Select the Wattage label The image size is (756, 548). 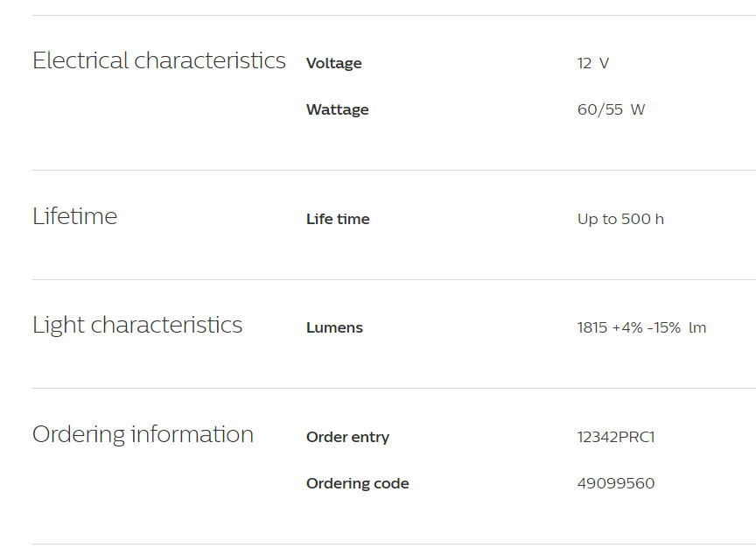click(x=338, y=110)
